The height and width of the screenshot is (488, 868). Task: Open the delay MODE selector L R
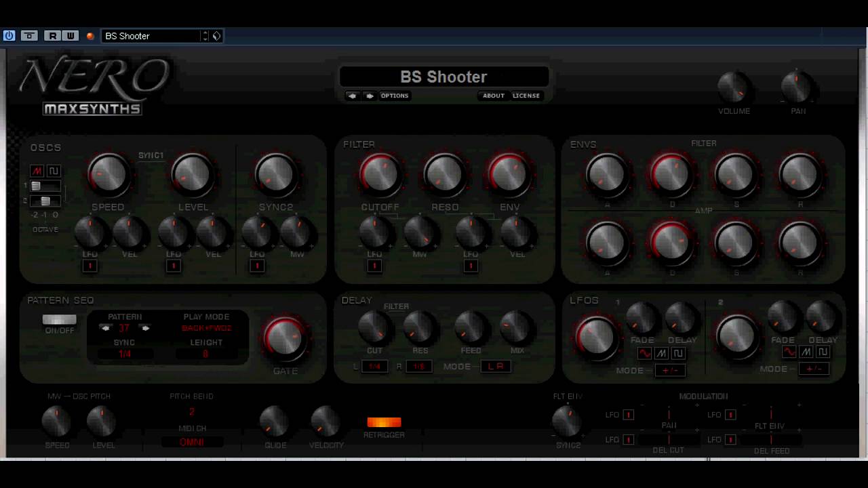496,367
